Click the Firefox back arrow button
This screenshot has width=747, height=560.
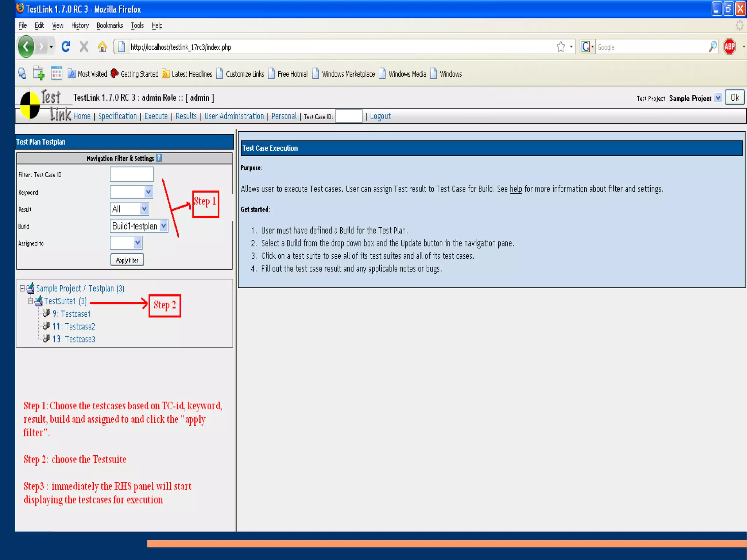26,47
